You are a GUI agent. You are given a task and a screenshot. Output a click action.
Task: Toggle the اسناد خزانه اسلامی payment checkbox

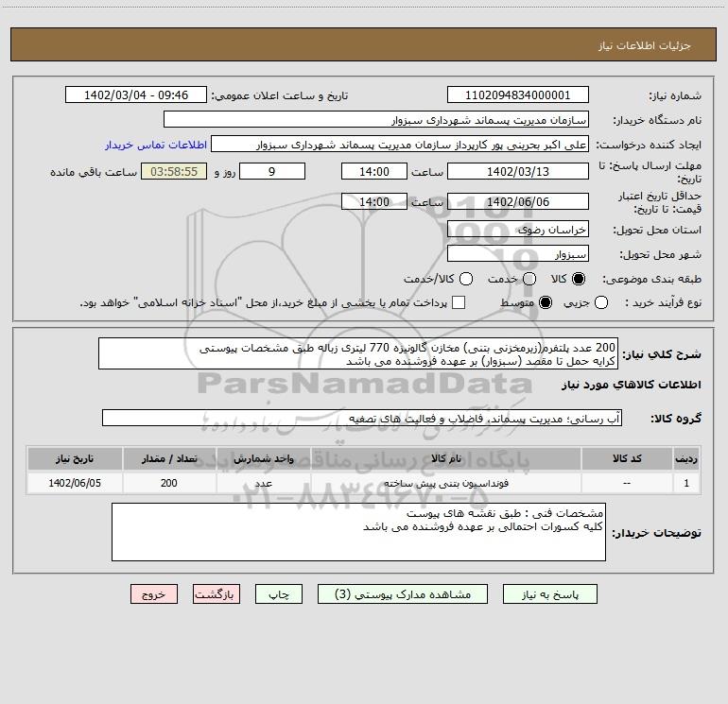(x=459, y=302)
